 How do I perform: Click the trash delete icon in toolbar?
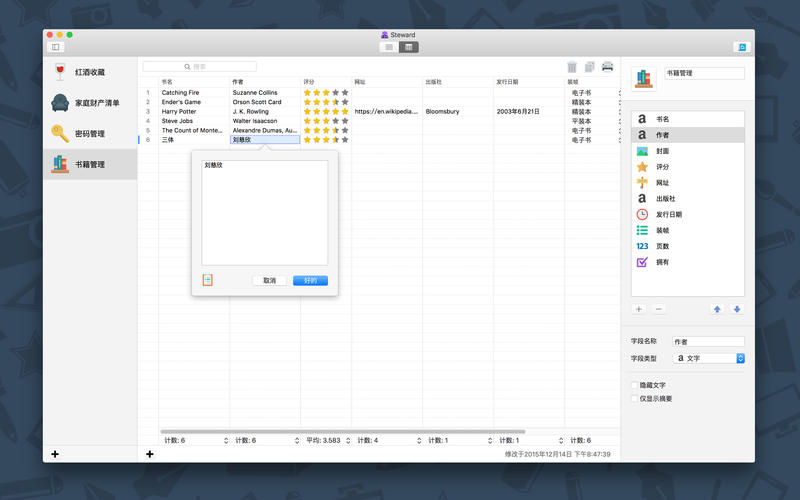(572, 67)
